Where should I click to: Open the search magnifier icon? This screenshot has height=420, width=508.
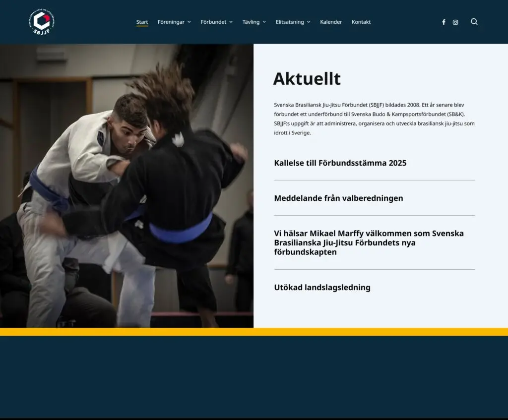(474, 22)
